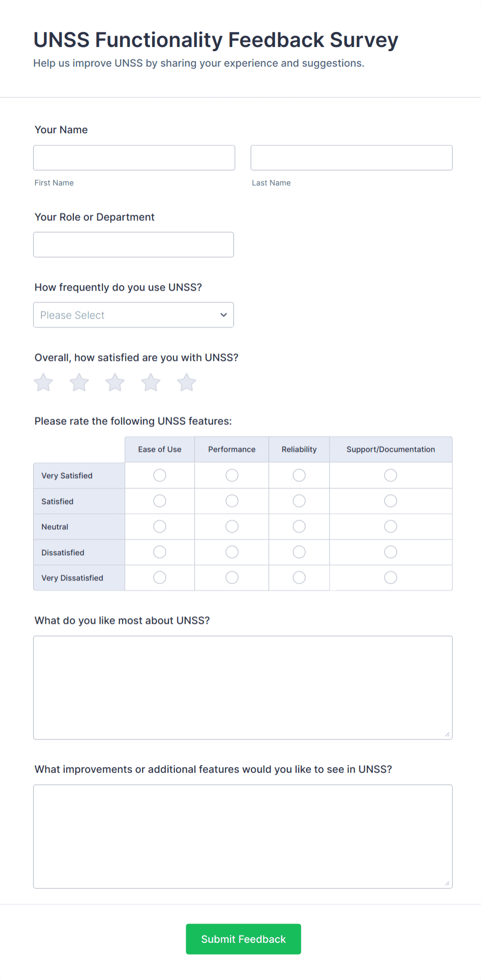This screenshot has width=481, height=980.
Task: Click the First Name input field
Action: (133, 158)
